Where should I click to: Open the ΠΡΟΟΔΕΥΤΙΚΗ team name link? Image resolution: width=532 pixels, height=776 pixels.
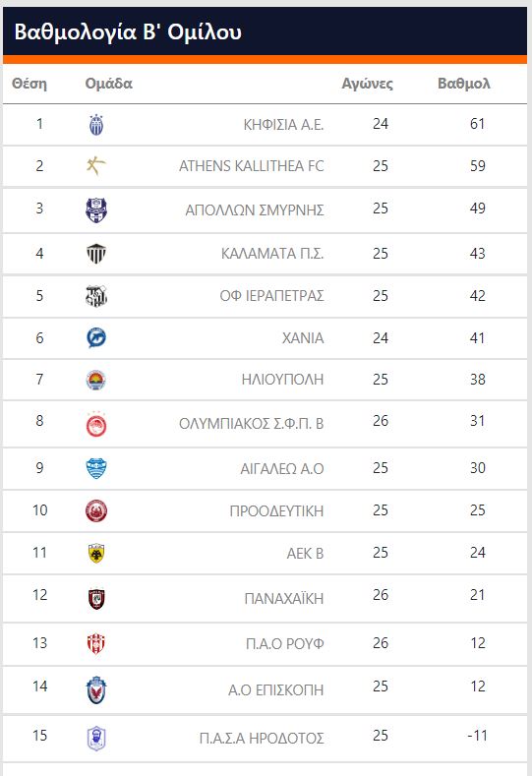point(276,510)
